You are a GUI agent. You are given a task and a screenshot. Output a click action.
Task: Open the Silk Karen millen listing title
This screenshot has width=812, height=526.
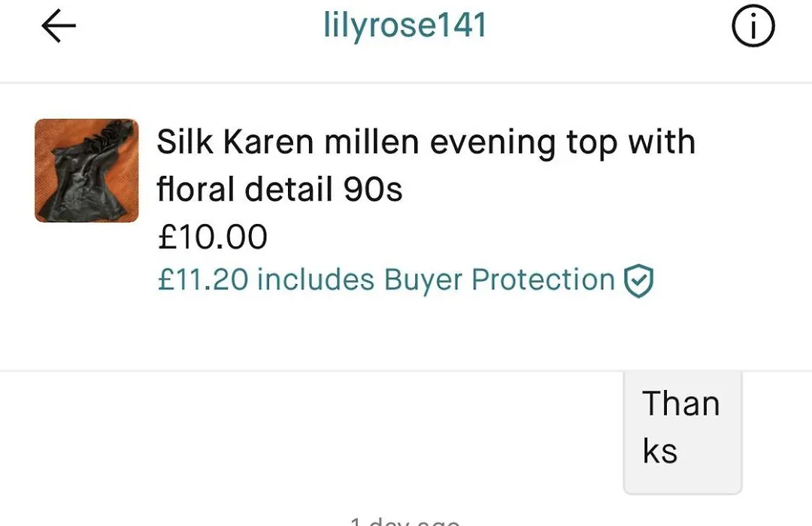click(426, 165)
